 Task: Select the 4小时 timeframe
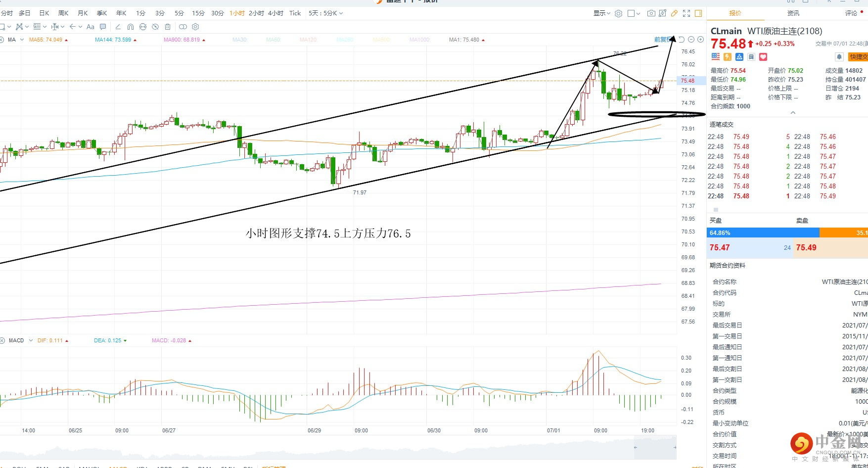pos(275,13)
